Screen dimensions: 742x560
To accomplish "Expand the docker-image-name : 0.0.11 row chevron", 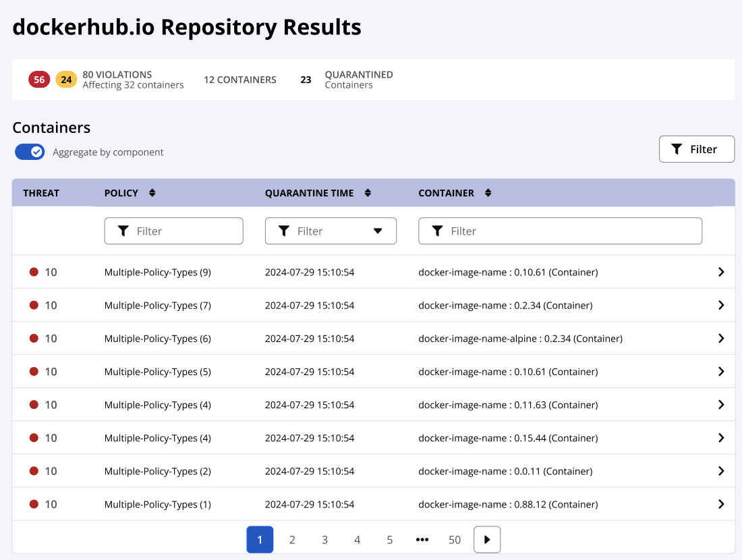I will click(x=720, y=470).
